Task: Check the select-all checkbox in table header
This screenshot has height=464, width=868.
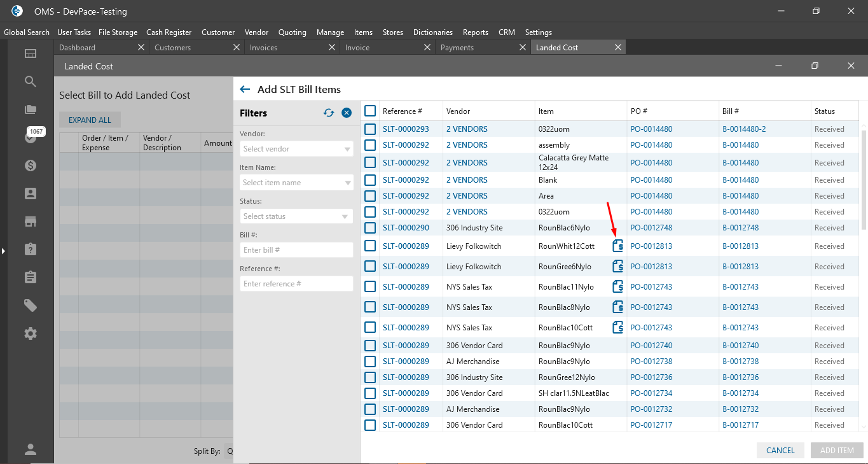Action: click(x=370, y=111)
